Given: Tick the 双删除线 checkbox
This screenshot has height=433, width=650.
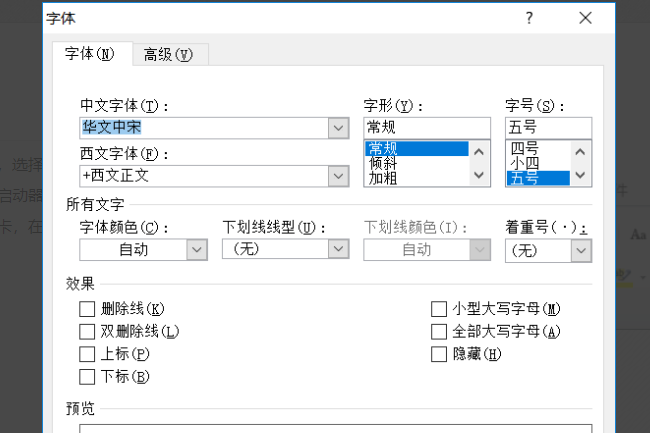Looking at the screenshot, I should coord(87,331).
